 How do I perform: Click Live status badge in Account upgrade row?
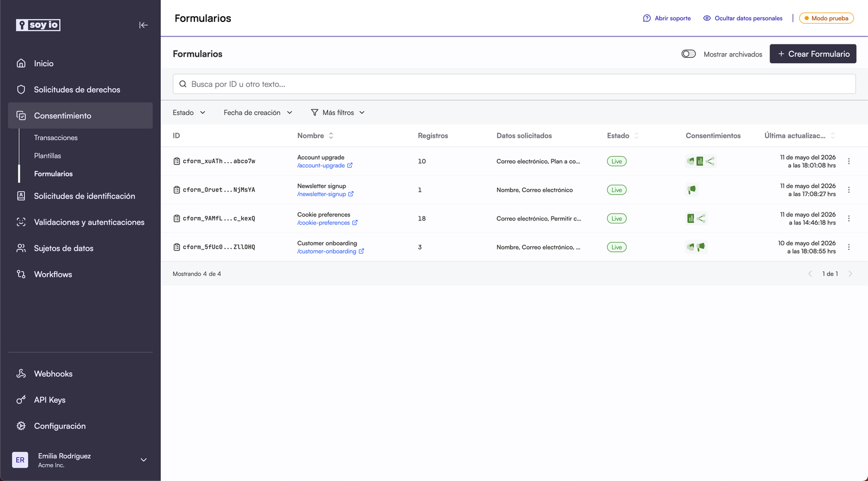pyautogui.click(x=616, y=161)
